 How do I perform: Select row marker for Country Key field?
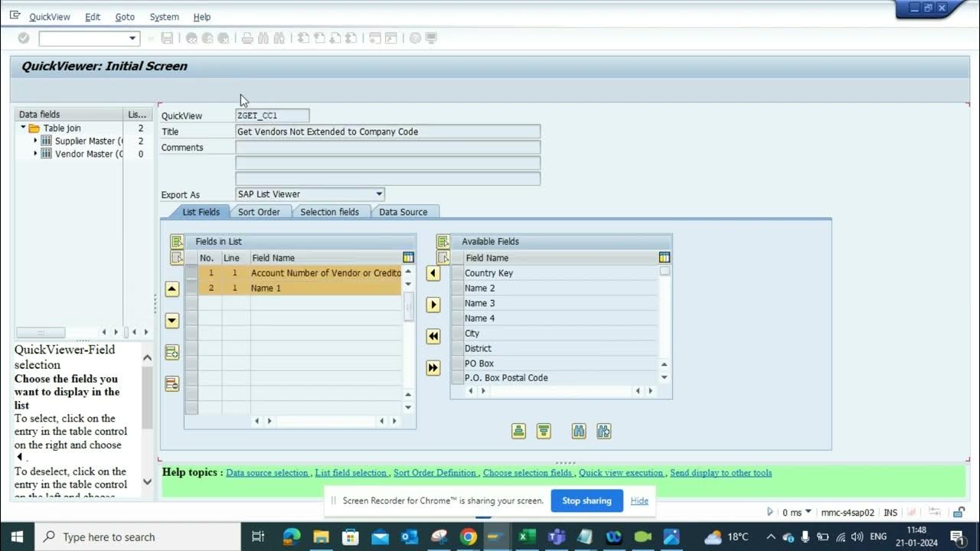[x=457, y=273]
